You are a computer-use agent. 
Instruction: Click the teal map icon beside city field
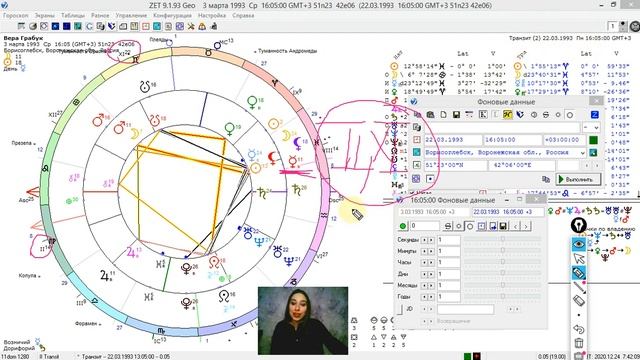pyautogui.click(x=417, y=152)
